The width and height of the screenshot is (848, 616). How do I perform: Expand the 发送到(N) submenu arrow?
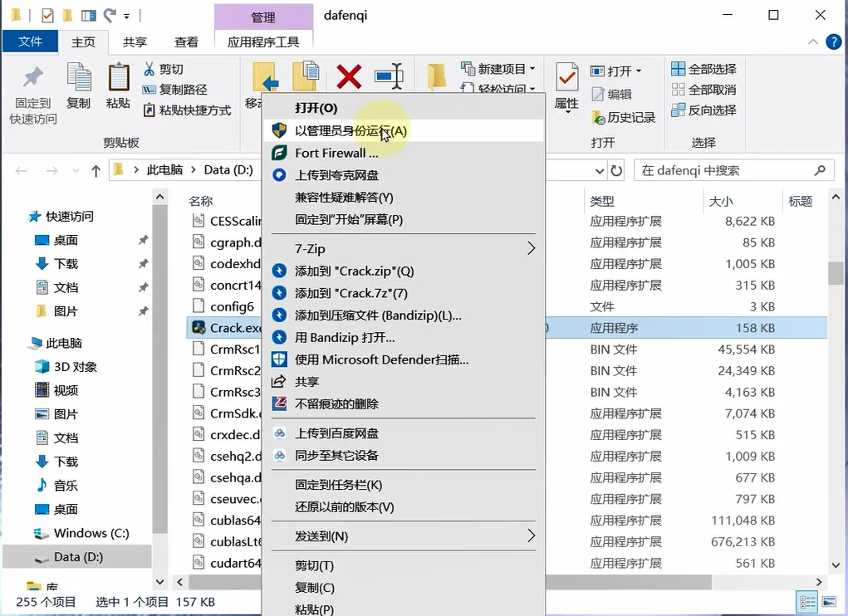pyautogui.click(x=531, y=536)
